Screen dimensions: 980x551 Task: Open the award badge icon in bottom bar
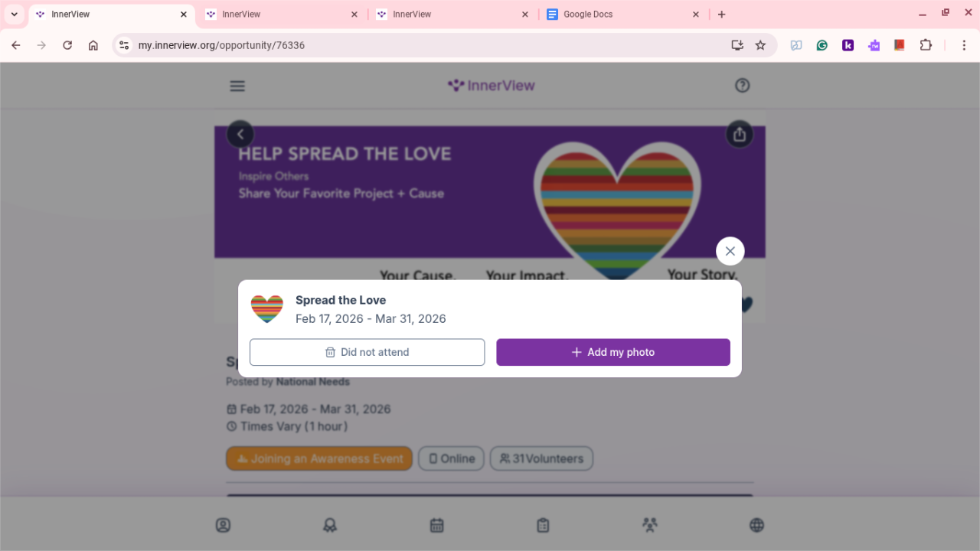click(x=330, y=525)
